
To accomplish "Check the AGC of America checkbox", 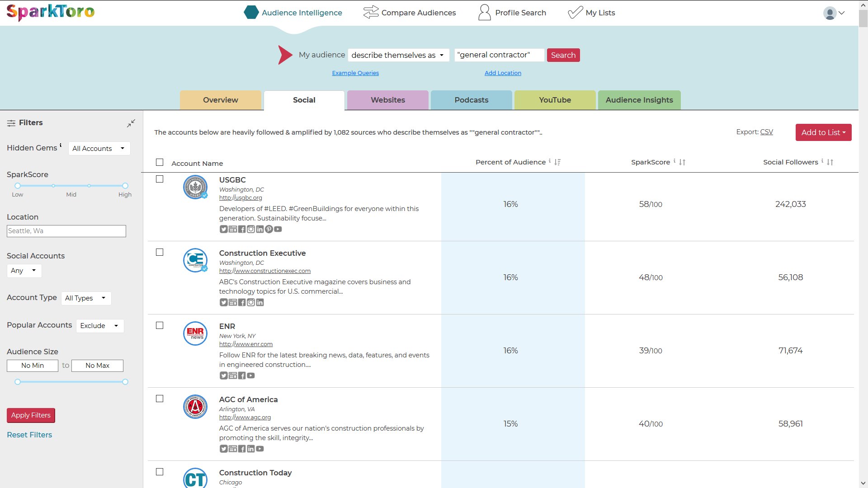I will (160, 399).
